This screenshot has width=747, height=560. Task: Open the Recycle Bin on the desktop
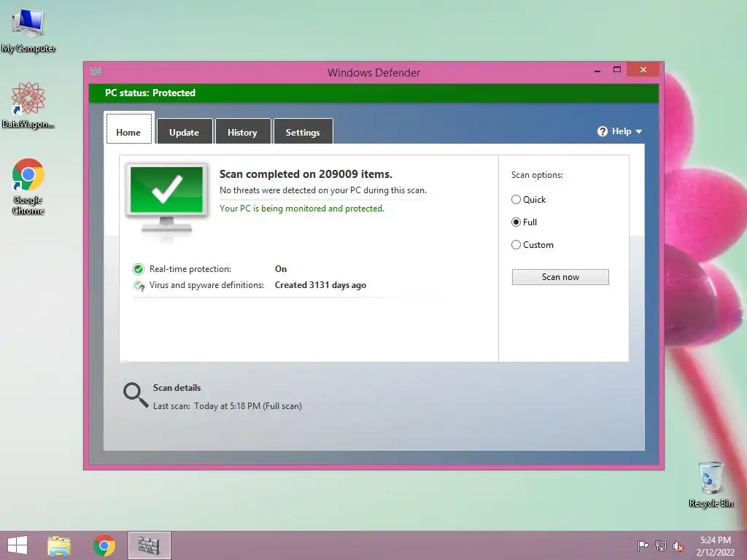pos(711,484)
